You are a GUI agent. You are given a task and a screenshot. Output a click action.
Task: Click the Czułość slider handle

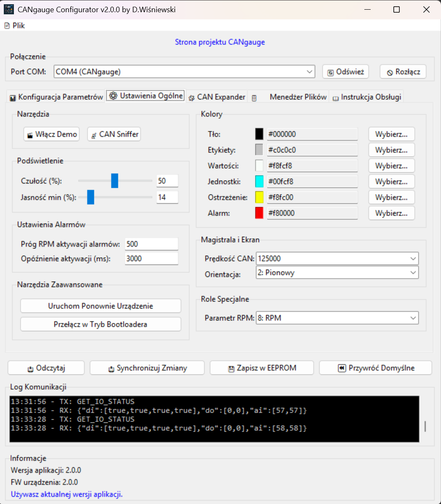(x=115, y=181)
